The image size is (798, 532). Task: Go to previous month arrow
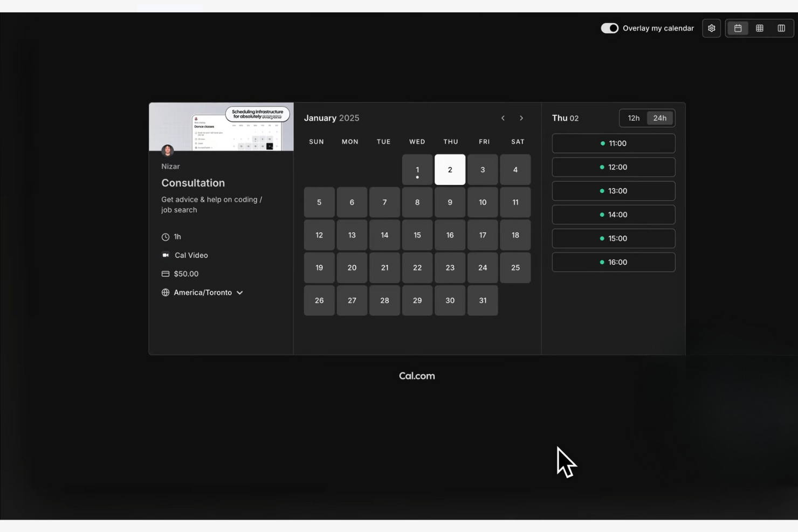(503, 118)
